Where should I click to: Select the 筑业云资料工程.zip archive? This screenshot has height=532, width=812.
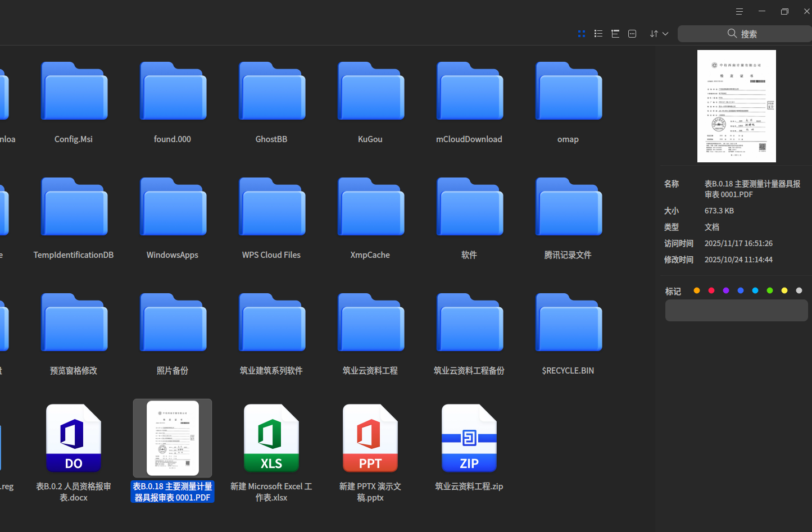(x=469, y=438)
